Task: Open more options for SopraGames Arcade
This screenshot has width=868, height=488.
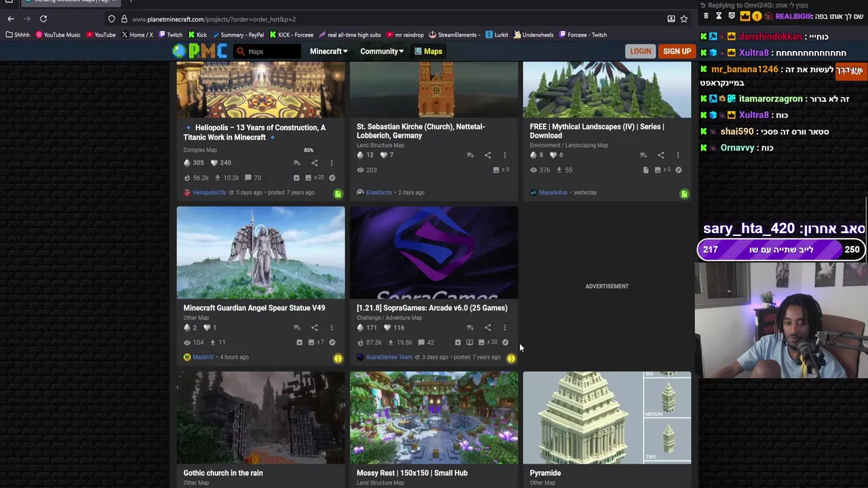Action: click(x=505, y=328)
